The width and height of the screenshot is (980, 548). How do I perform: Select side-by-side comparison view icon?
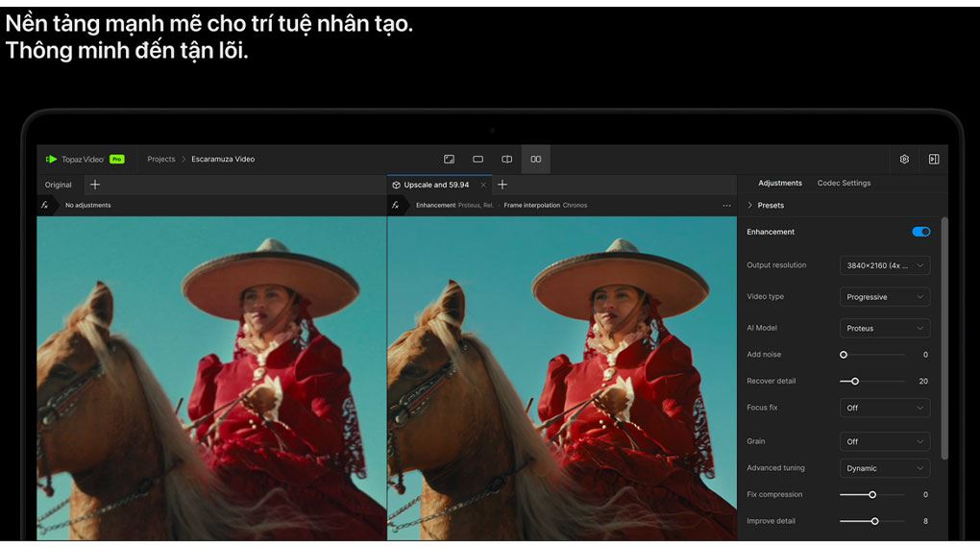pos(536,160)
